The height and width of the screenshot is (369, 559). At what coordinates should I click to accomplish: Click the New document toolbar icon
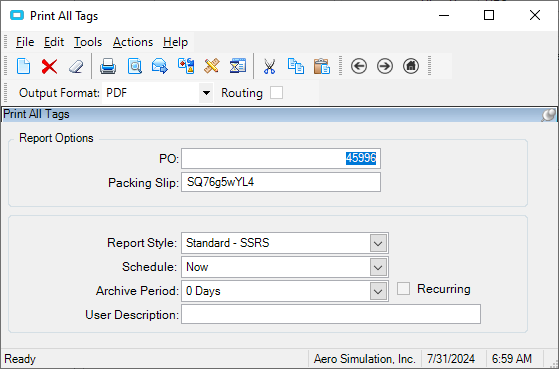tap(24, 66)
